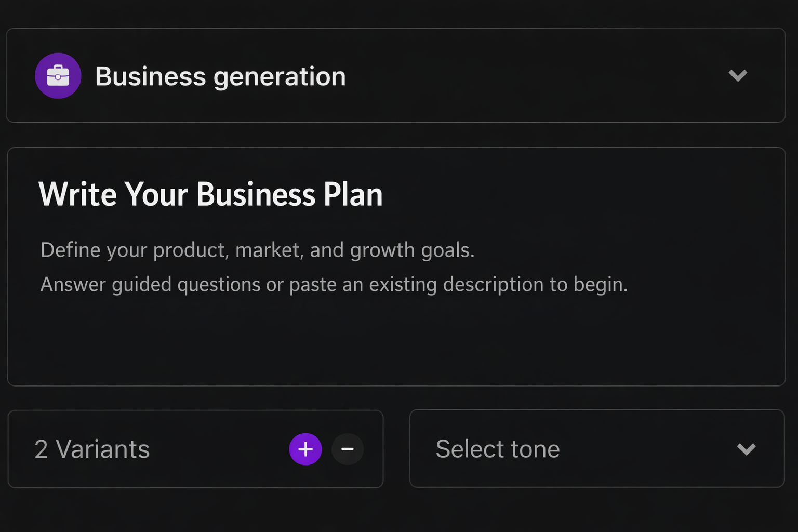Click the word 'tone' in the tone selector
Viewport: 798px width, 532px height.
click(535, 449)
